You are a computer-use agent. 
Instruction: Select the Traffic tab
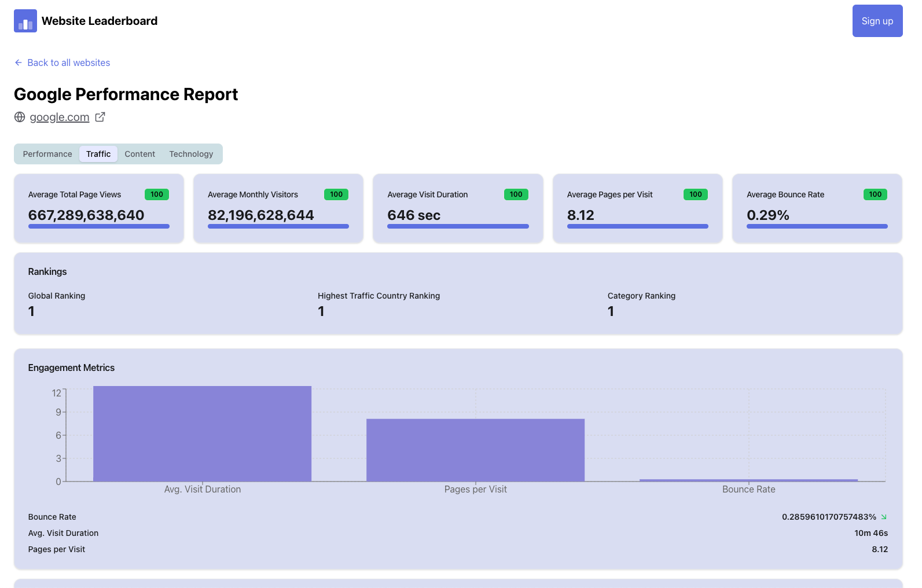[98, 154]
